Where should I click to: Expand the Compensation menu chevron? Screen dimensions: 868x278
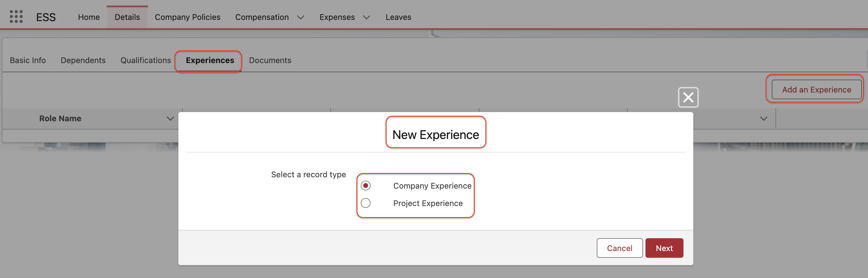[x=301, y=17]
